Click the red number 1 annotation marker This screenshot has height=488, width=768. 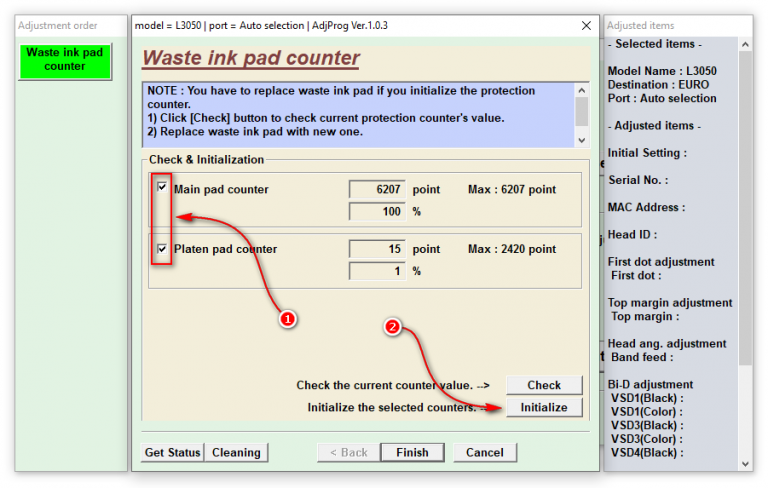point(287,320)
